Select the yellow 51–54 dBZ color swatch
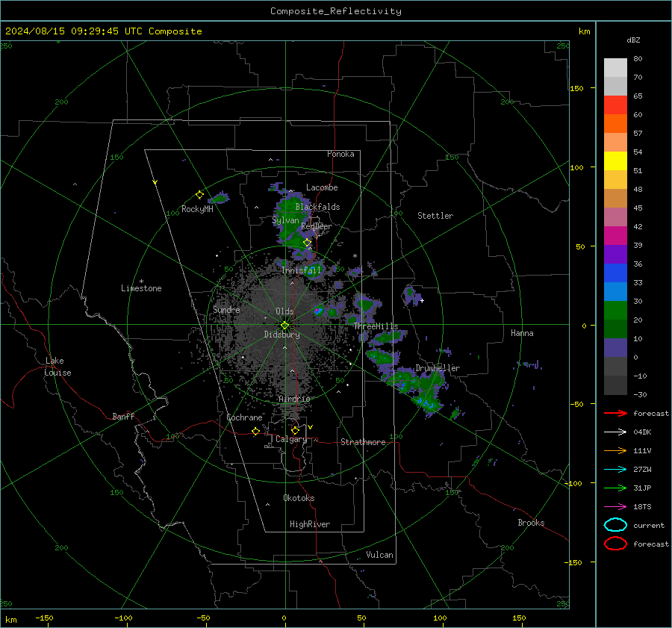Screen dimensions: 672x628 coord(615,161)
